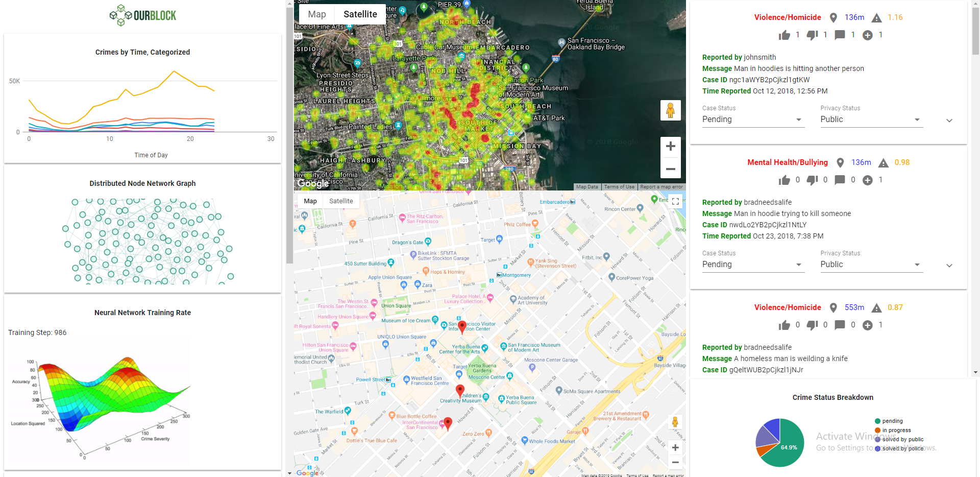The height and width of the screenshot is (477, 980).
Task: Upvote the homeless man knife report
Action: pyautogui.click(x=785, y=325)
